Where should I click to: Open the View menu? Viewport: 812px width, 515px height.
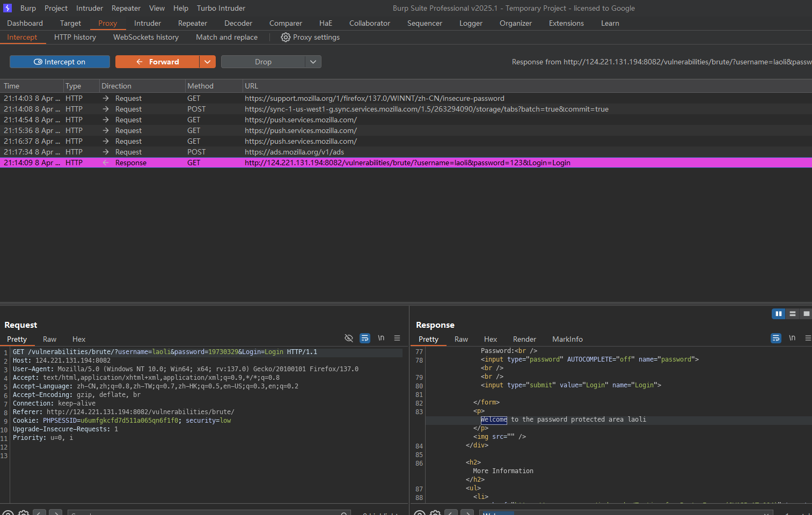(157, 8)
